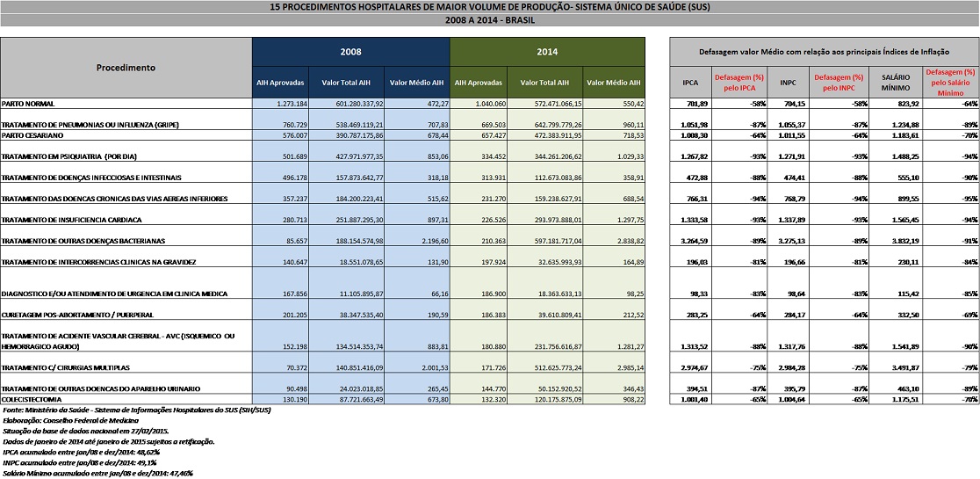980x479 pixels.
Task: Click the 2008 column group header
Action: click(350, 52)
